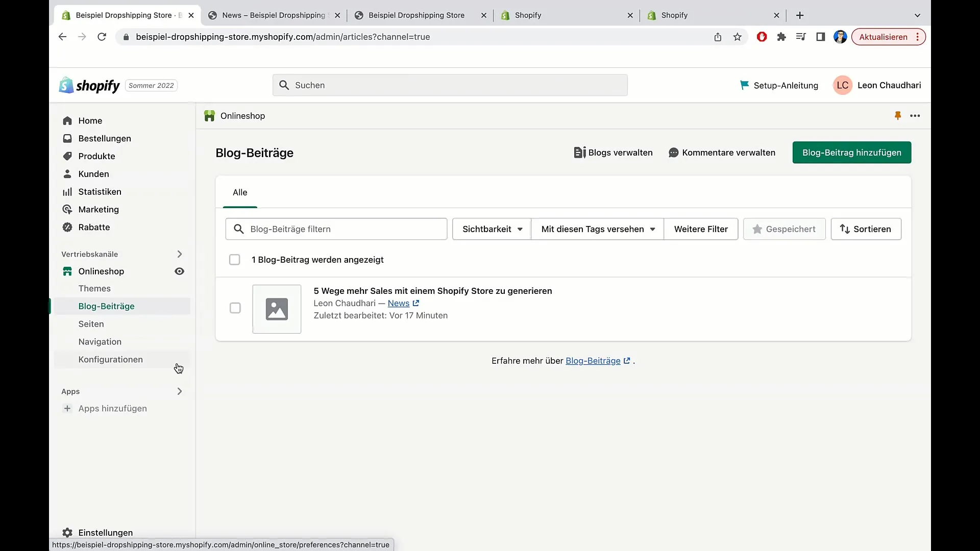Toggle visibility eye icon for Onlineshop
980x551 pixels.
click(x=179, y=271)
